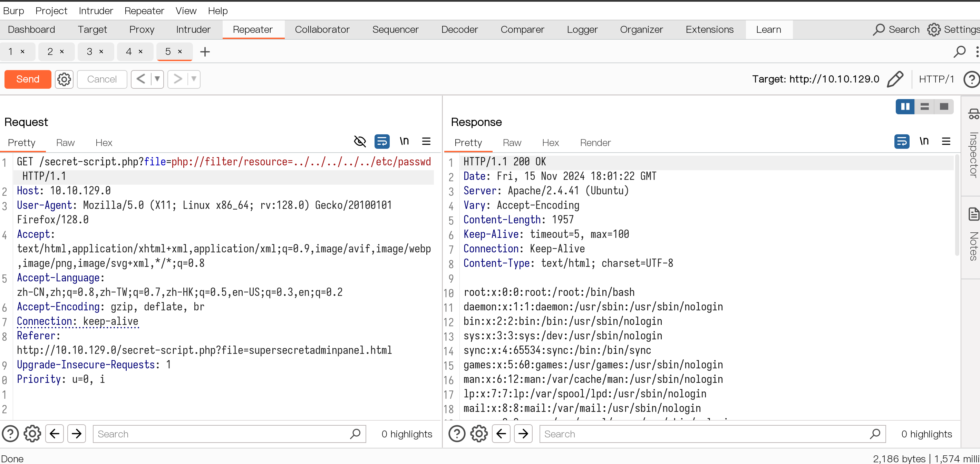Switch Response view to Render

pyautogui.click(x=595, y=143)
